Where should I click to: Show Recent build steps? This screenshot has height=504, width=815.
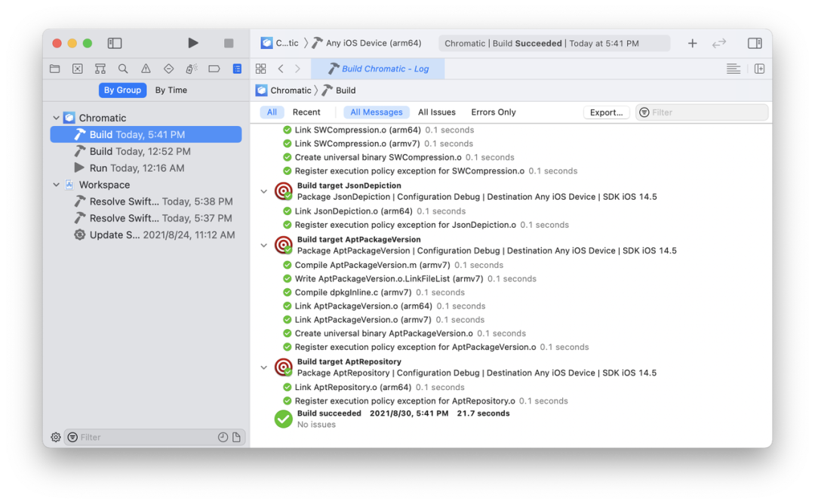(306, 112)
